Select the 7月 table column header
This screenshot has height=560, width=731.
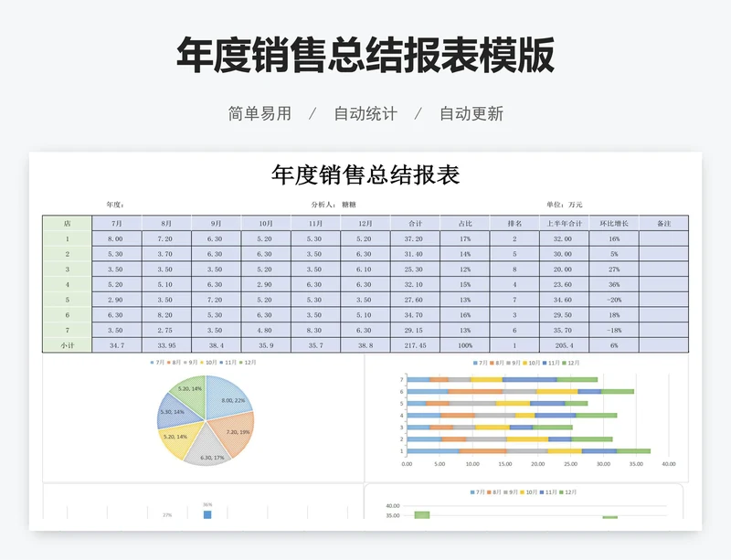click(x=117, y=223)
